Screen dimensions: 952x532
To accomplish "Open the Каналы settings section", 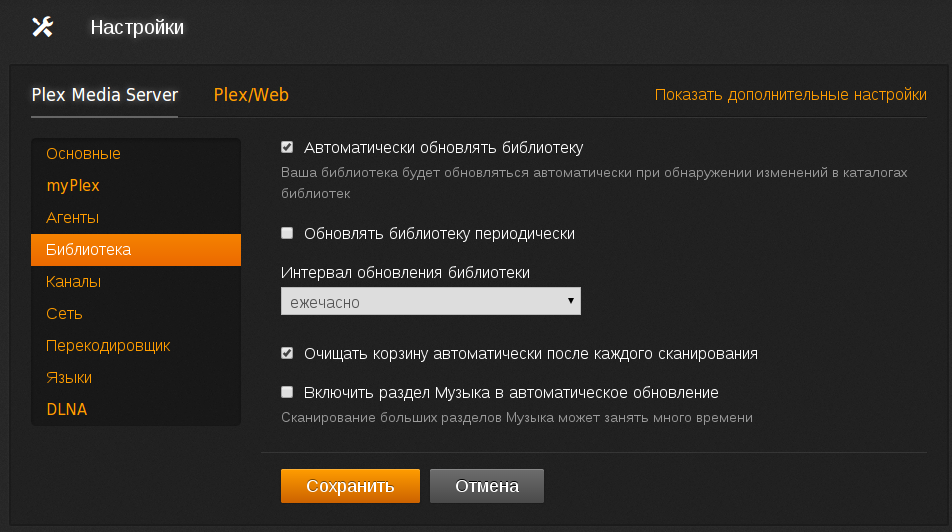I will point(73,282).
